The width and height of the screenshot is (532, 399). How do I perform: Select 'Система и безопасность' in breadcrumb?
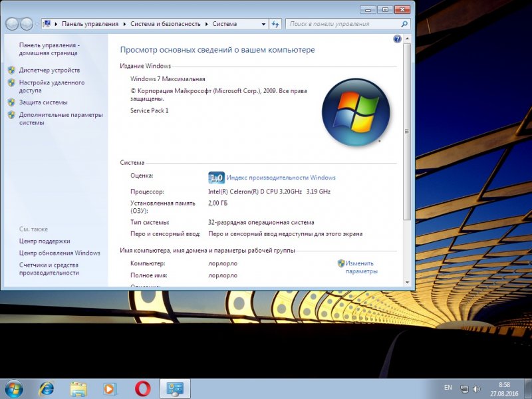164,24
